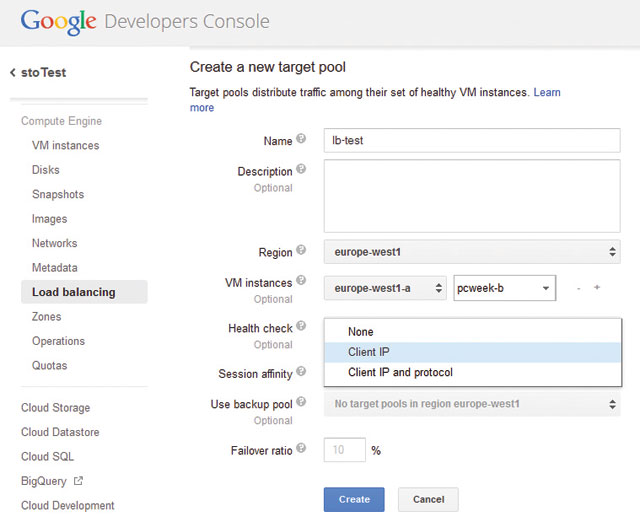
Task: Click the Failover ratio input field
Action: click(345, 450)
